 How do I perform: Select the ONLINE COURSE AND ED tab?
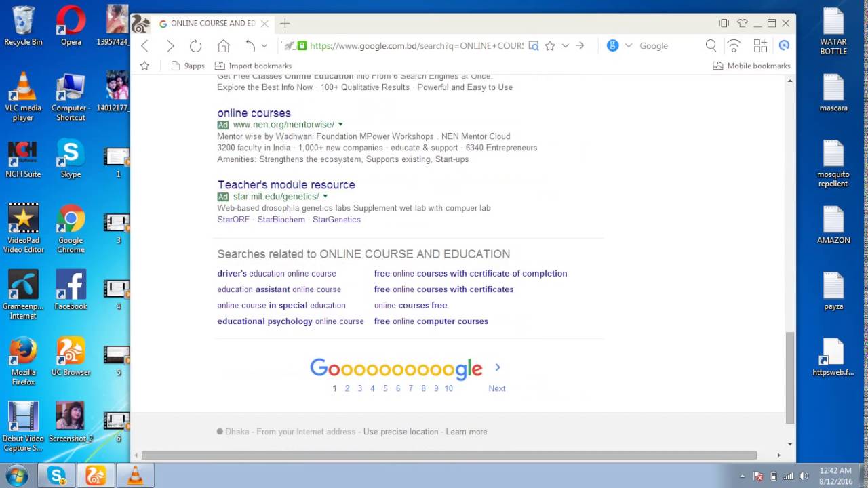(213, 23)
